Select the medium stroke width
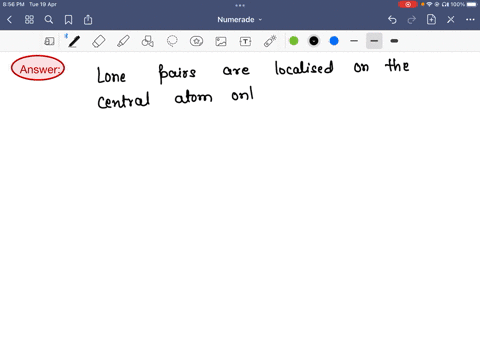The width and height of the screenshot is (480, 360). [x=374, y=41]
